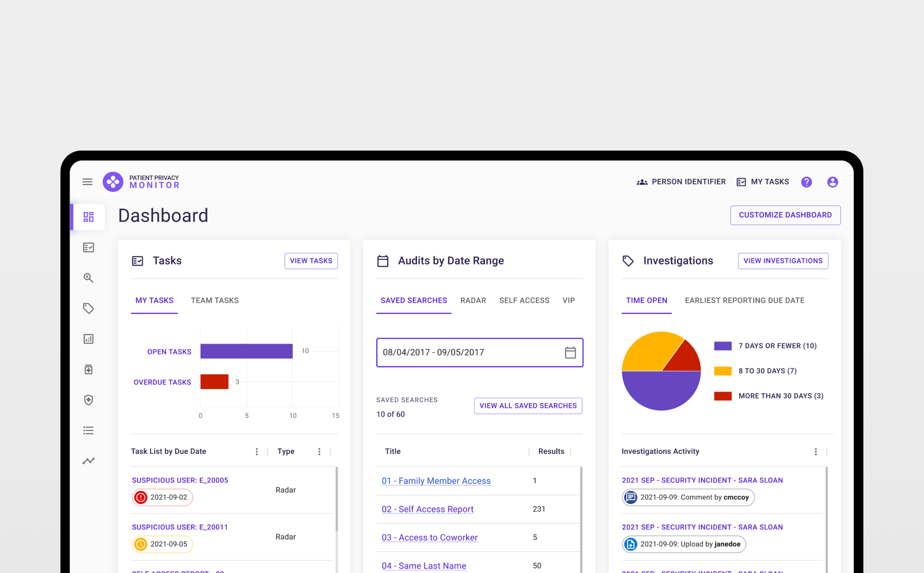This screenshot has width=924, height=573.
Task: Open the bulleted list sidebar icon
Action: coord(88,430)
